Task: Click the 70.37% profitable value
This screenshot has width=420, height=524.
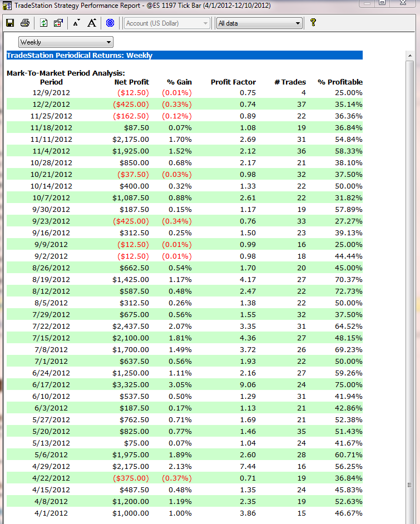Action: pyautogui.click(x=349, y=280)
